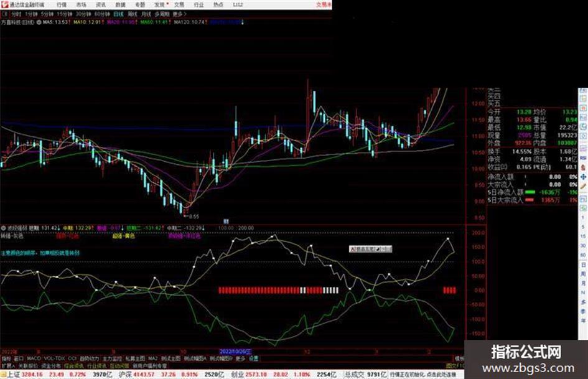Choose the 多 multi-period button in right sidebar
588x379 pixels.
[583, 302]
